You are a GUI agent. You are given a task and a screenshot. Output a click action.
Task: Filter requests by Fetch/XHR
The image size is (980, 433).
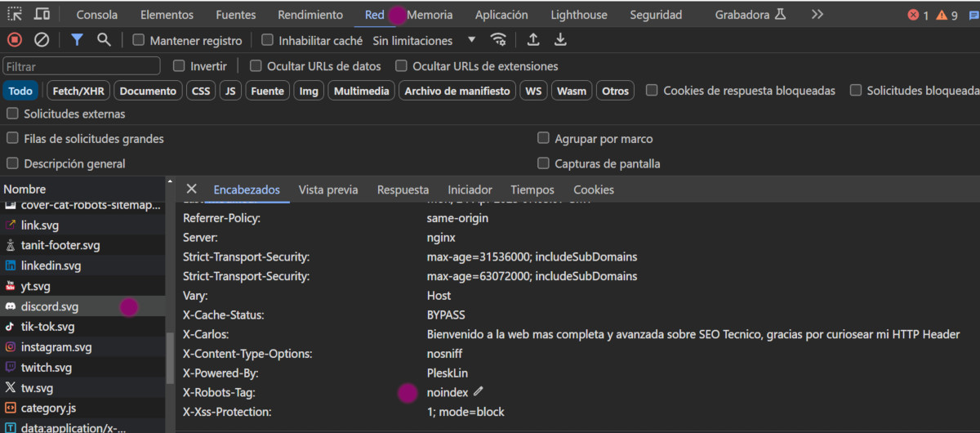[x=78, y=91]
